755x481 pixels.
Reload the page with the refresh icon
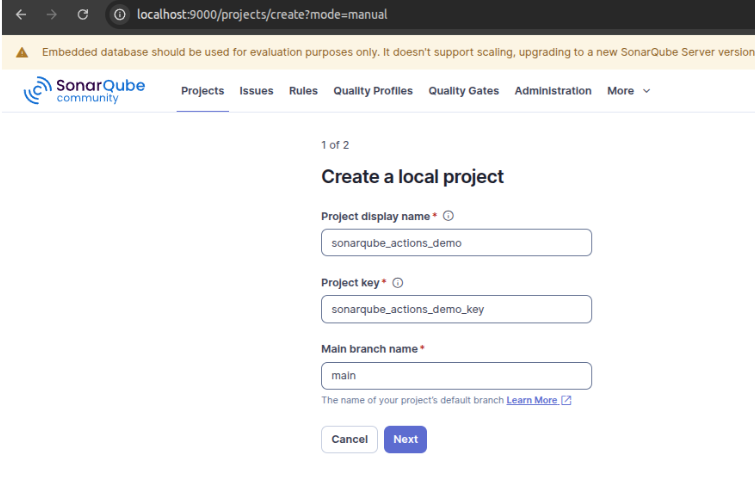click(83, 14)
